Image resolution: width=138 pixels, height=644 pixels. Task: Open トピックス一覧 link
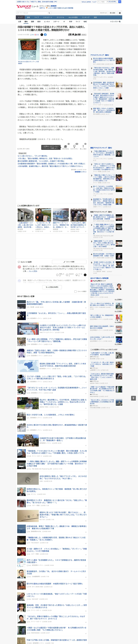point(115,21)
